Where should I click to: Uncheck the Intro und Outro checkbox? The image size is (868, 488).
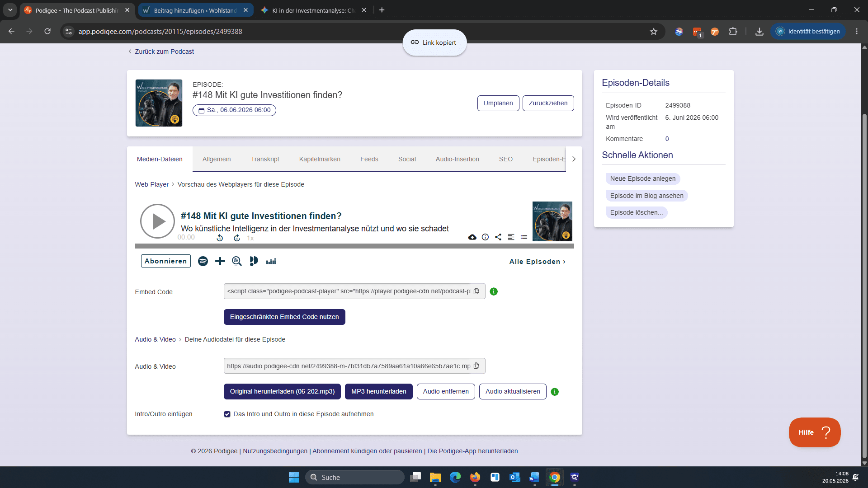227,414
